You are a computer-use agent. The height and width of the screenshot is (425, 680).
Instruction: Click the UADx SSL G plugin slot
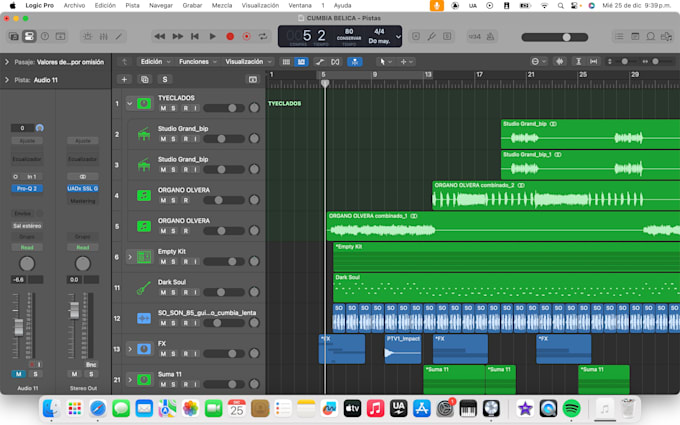click(x=82, y=189)
